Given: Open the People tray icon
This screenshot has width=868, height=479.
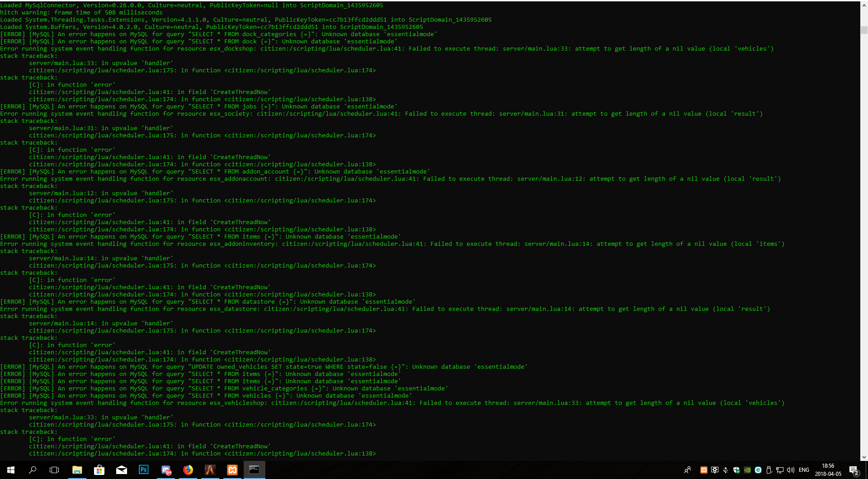Looking at the screenshot, I should 688,470.
